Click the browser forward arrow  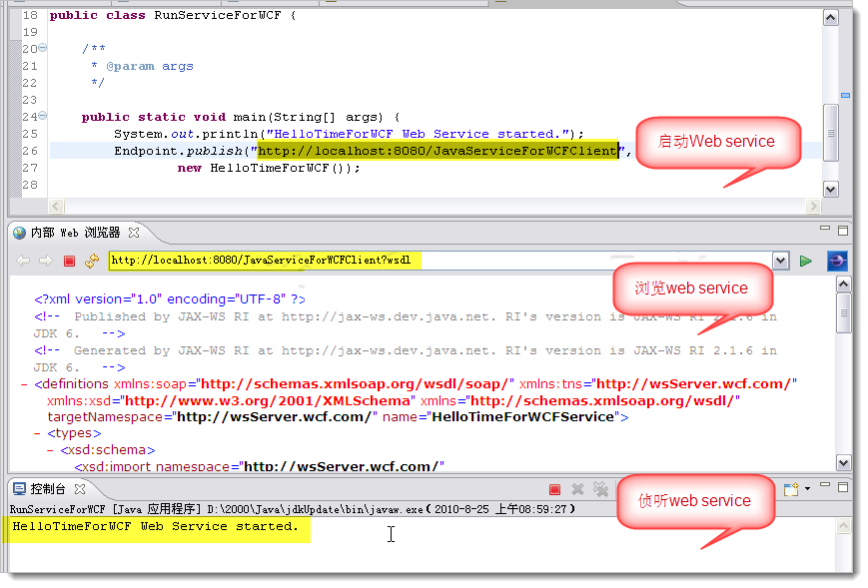click(46, 261)
